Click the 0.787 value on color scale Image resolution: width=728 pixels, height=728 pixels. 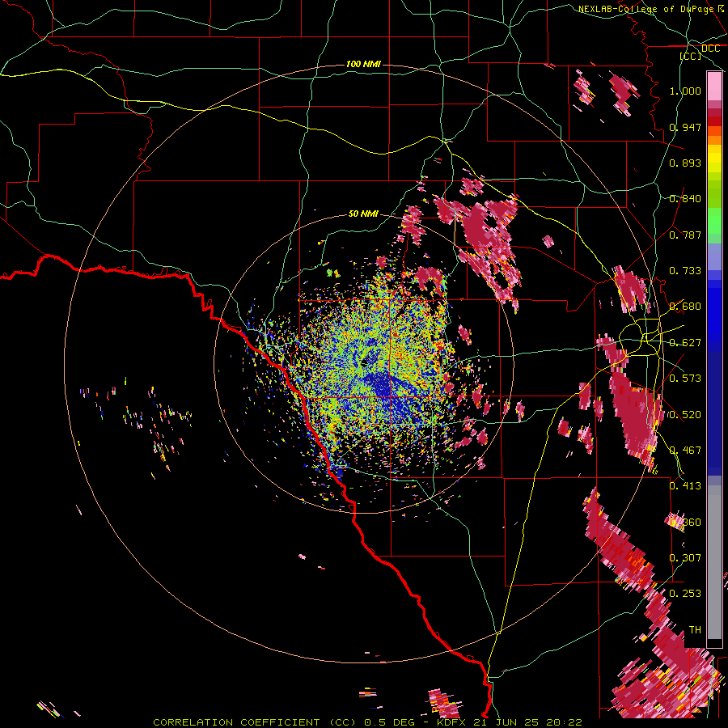tap(685, 235)
